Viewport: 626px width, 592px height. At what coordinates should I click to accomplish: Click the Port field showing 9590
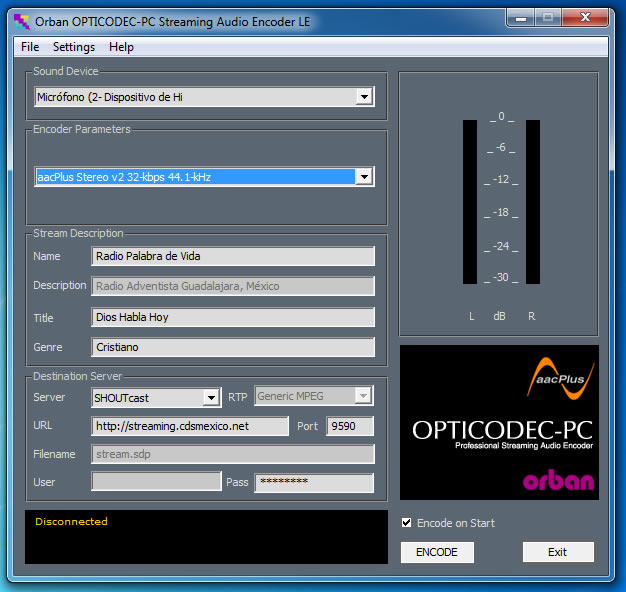[350, 426]
